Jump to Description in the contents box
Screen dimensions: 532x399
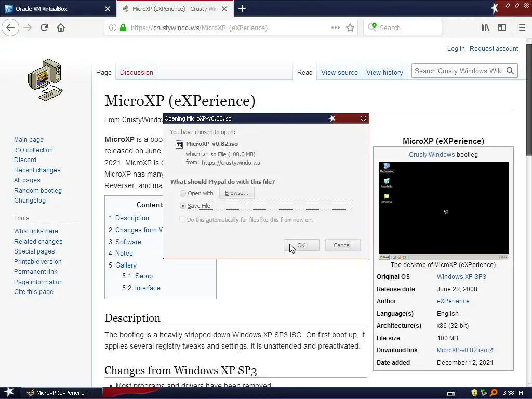[132, 218]
